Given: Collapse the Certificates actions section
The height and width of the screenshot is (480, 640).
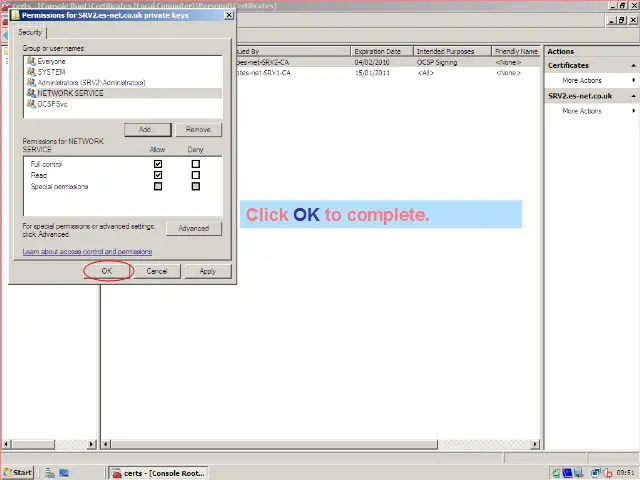Looking at the screenshot, I should (633, 66).
